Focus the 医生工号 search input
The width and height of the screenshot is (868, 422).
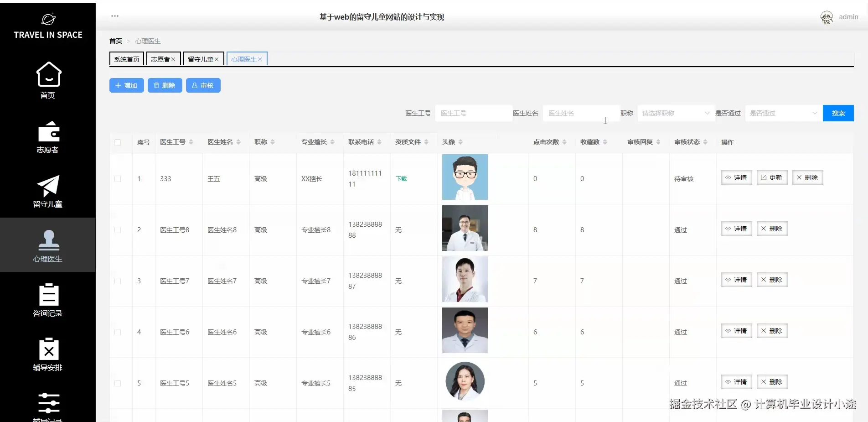[x=474, y=113]
